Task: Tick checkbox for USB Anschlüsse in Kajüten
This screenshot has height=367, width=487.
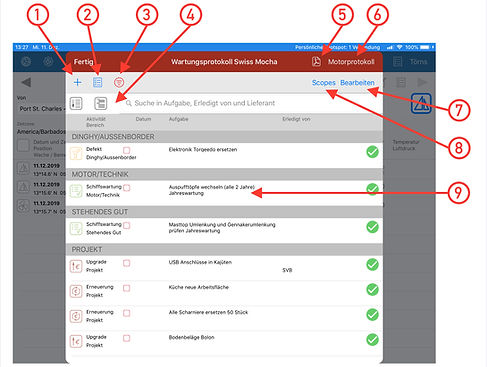Action: pyautogui.click(x=126, y=263)
